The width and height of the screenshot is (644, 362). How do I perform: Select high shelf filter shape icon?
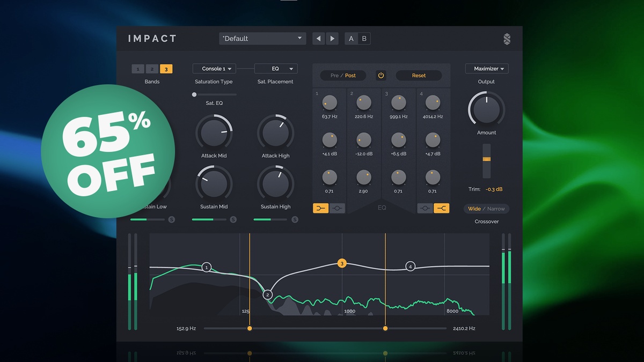pos(442,208)
